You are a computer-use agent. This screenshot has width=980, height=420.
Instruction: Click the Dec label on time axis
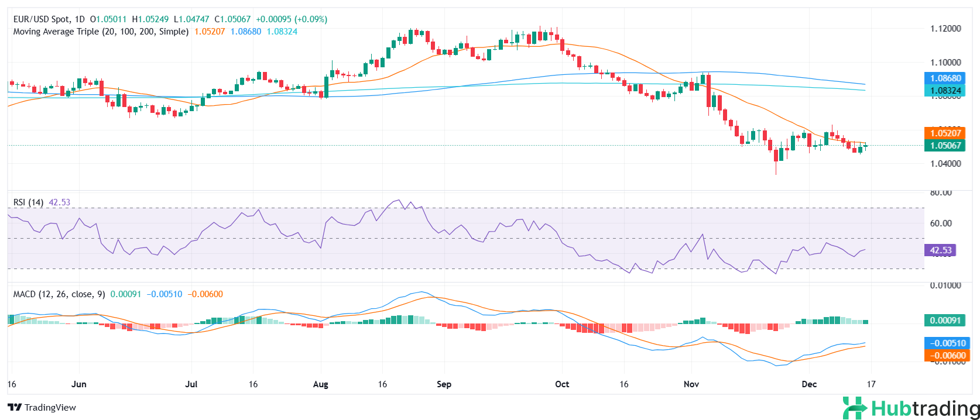809,384
